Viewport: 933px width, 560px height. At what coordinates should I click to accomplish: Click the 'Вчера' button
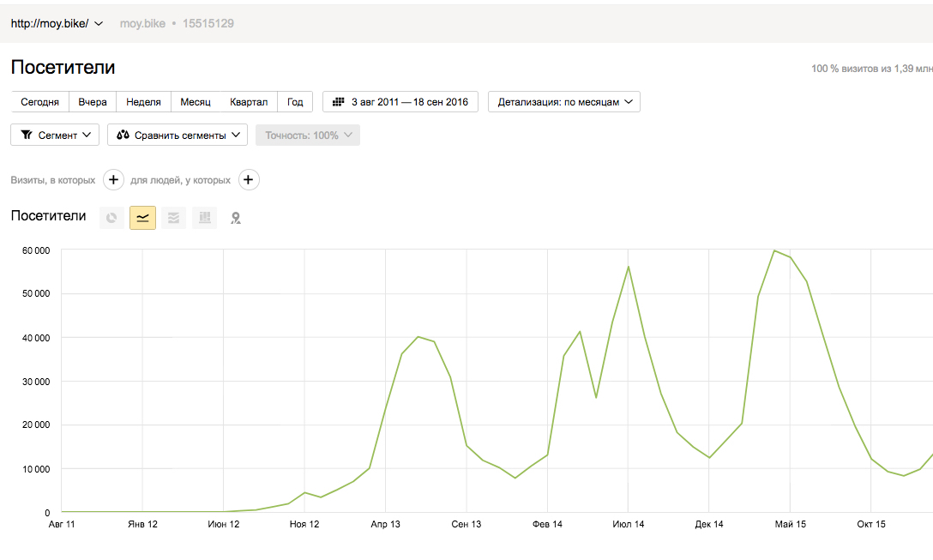93,102
